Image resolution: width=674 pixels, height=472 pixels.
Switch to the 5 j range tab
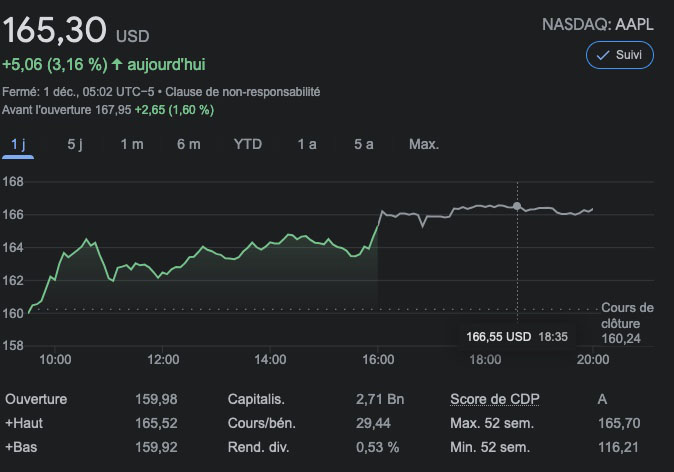pyautogui.click(x=75, y=144)
